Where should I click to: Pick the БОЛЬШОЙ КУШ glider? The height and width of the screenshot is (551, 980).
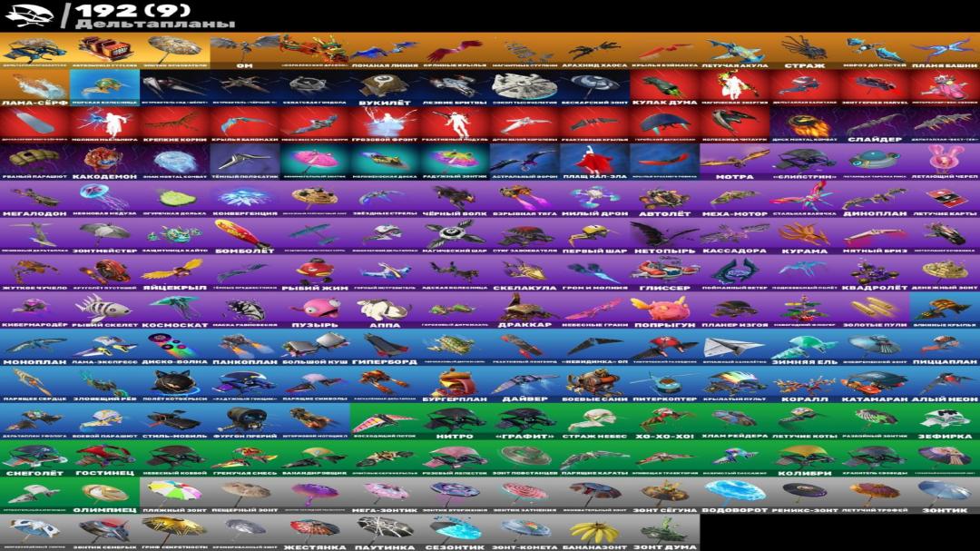click(x=315, y=347)
